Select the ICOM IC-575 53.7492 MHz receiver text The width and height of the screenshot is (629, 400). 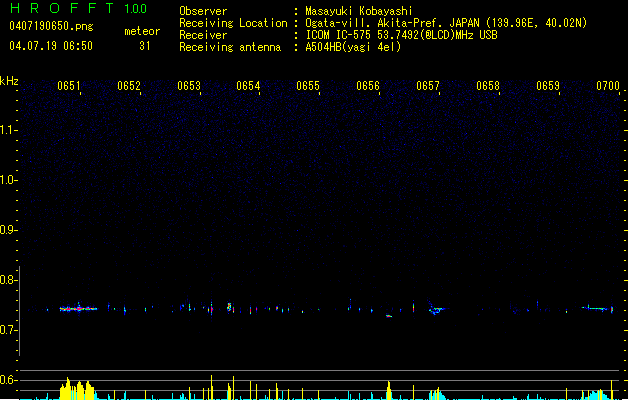402,35
